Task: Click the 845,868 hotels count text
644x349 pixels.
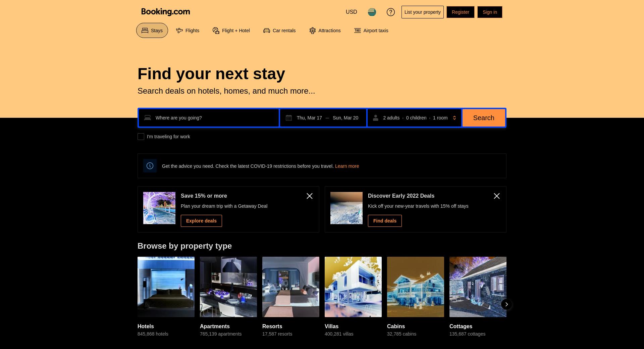Action: point(153,334)
